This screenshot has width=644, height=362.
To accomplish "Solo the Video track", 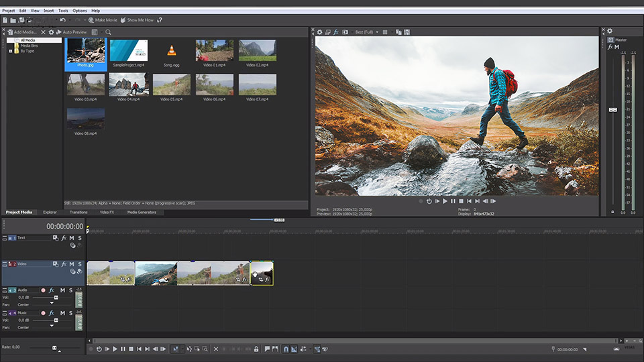I will click(80, 264).
